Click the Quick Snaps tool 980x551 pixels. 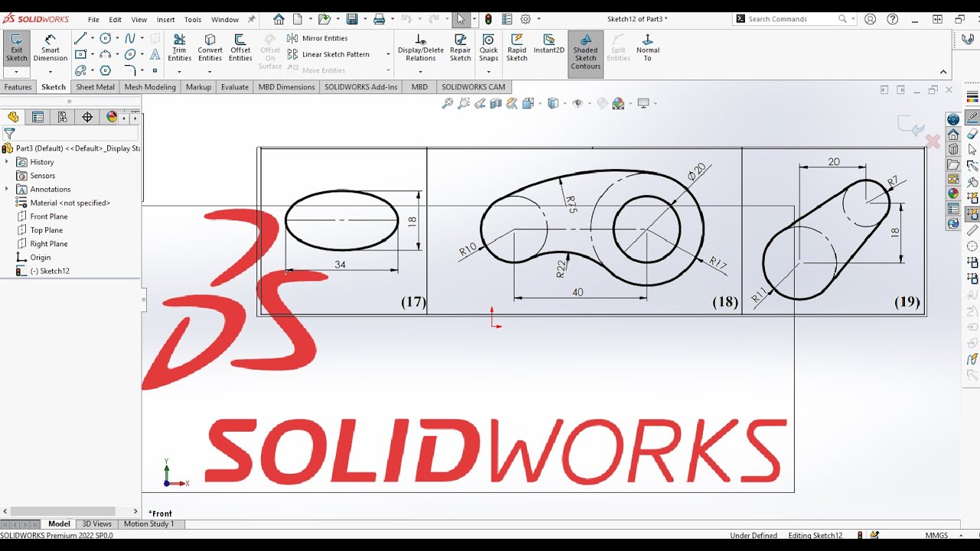click(488, 47)
